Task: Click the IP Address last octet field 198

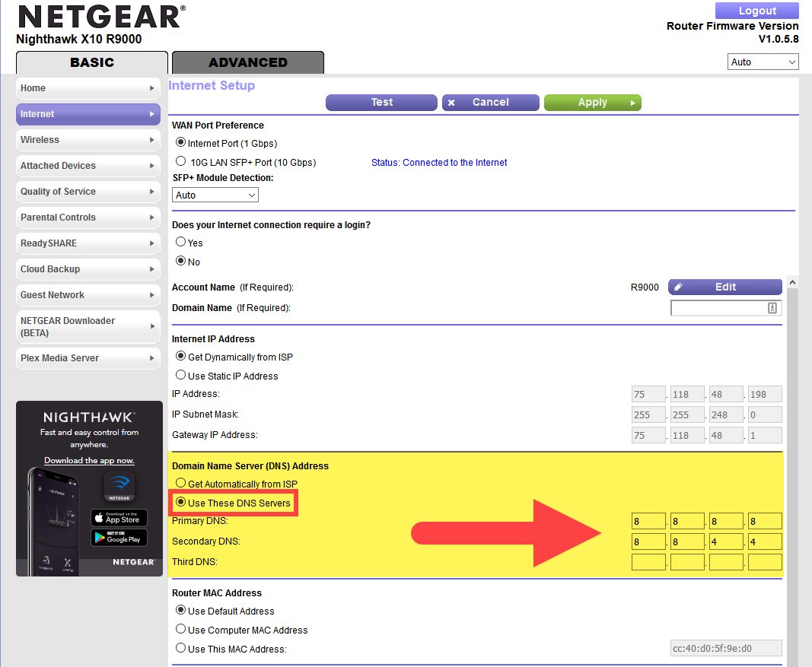Action: 765,394
